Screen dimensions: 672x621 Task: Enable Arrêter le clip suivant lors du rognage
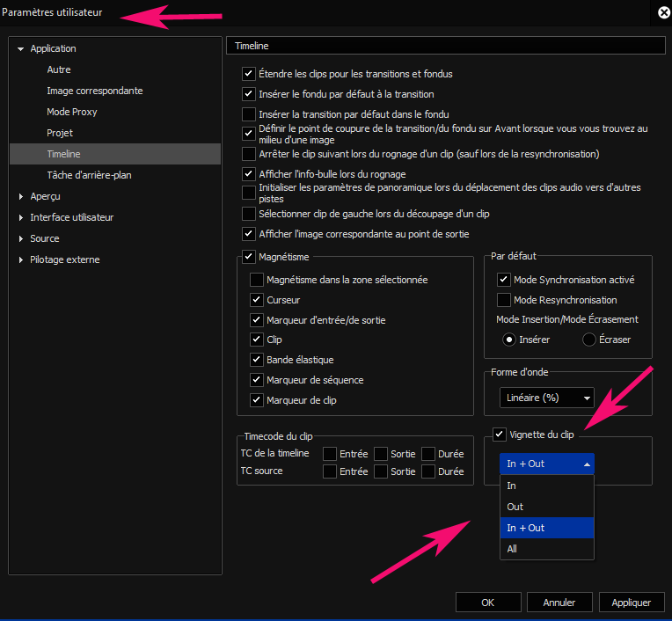tap(249, 154)
